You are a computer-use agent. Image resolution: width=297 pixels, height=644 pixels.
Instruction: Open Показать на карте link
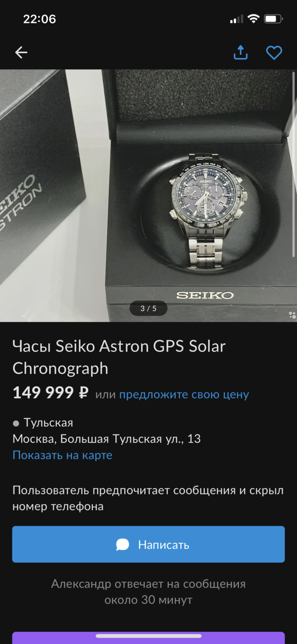coord(62,455)
